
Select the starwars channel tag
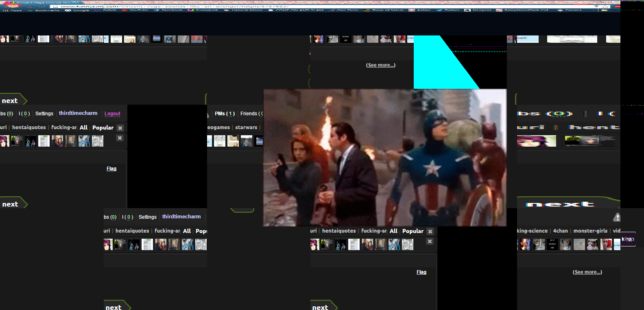(x=246, y=128)
